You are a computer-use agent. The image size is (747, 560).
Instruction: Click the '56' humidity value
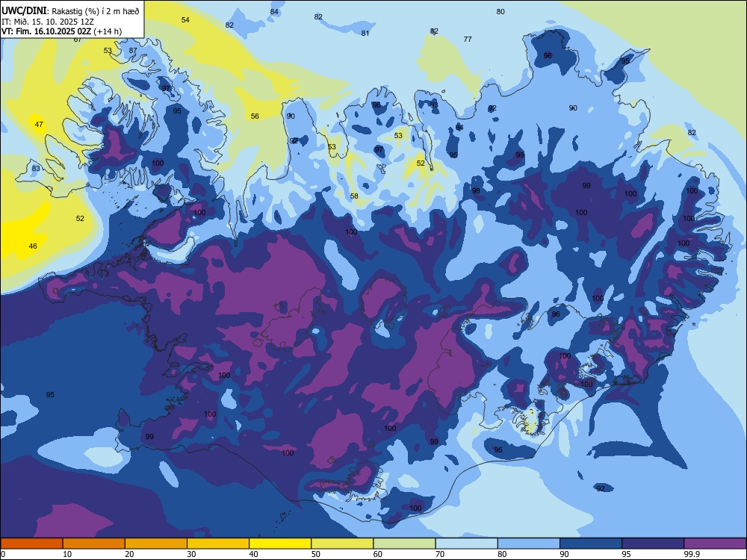[255, 116]
